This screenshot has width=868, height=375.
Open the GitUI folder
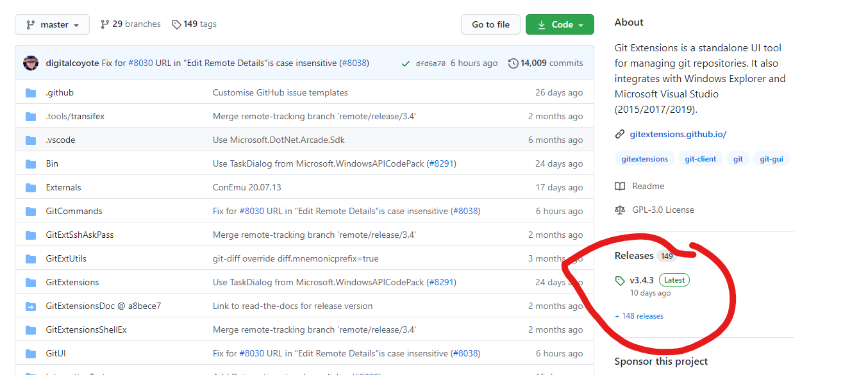pos(56,353)
